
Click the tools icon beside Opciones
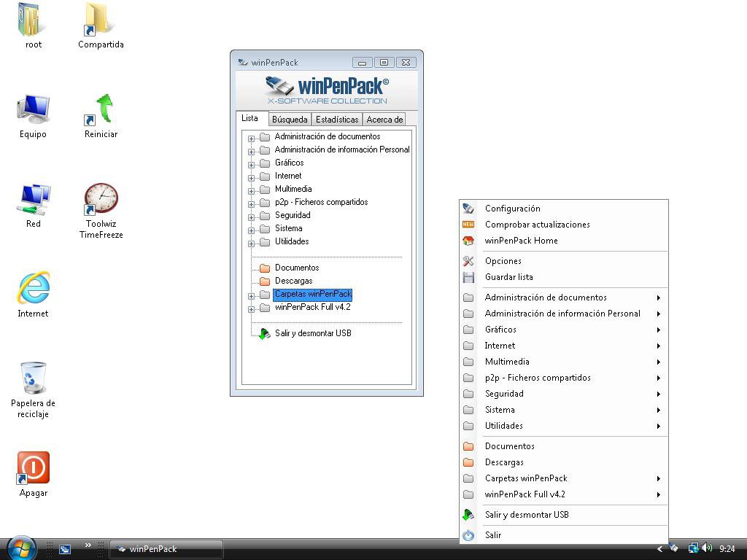[x=468, y=261]
